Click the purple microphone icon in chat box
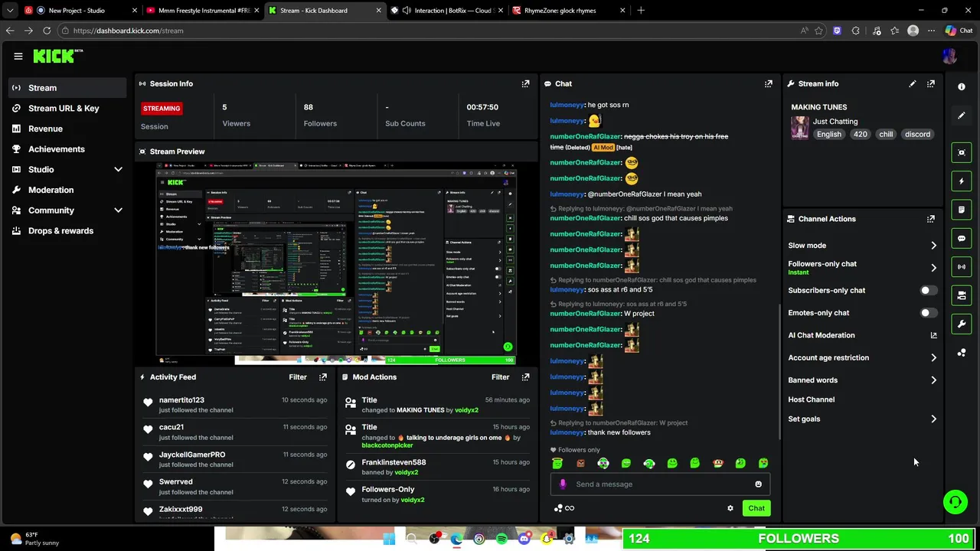The height and width of the screenshot is (551, 980). (x=563, y=484)
